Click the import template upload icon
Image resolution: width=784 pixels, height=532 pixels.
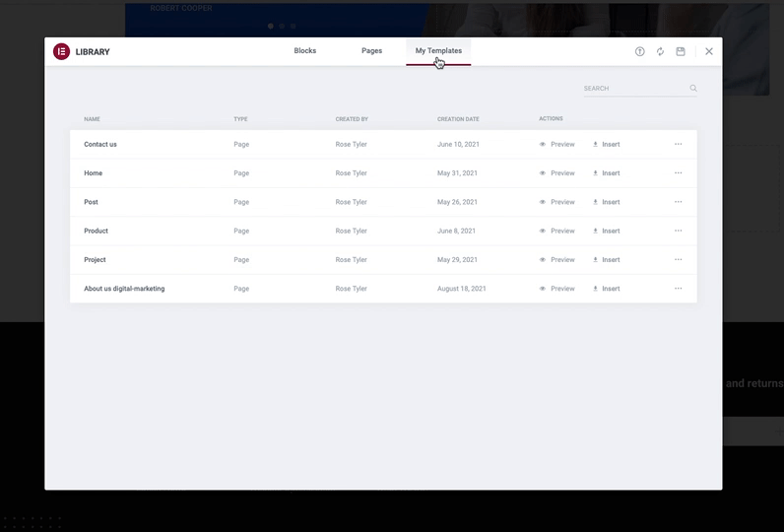click(639, 51)
